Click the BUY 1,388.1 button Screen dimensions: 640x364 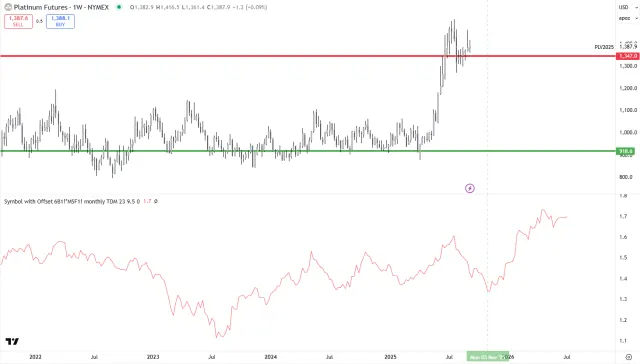click(60, 21)
